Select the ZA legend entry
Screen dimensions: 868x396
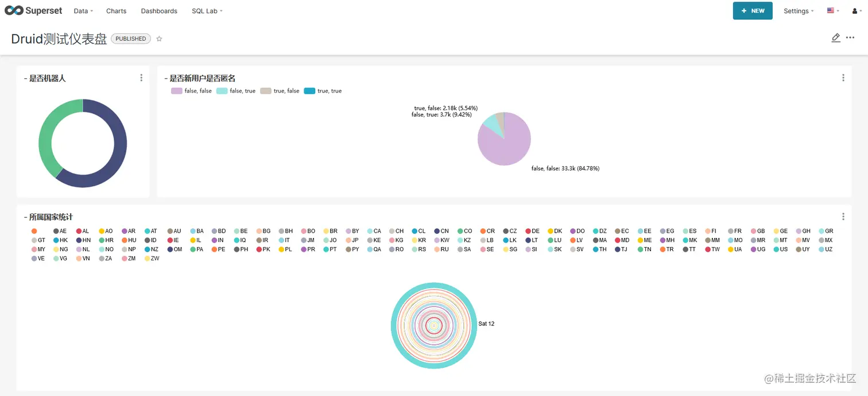105,259
